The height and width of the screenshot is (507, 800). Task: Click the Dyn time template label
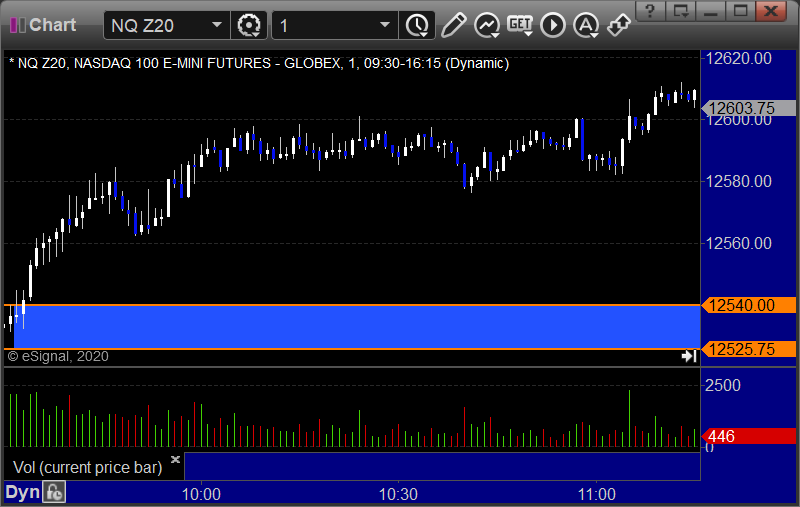pyautogui.click(x=22, y=492)
